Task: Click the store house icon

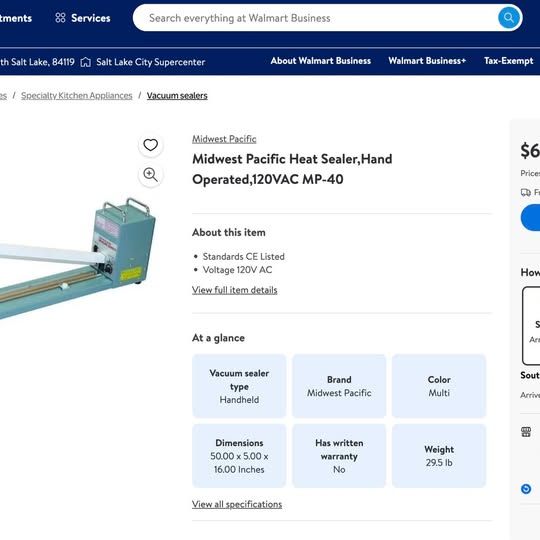Action: pos(86,62)
